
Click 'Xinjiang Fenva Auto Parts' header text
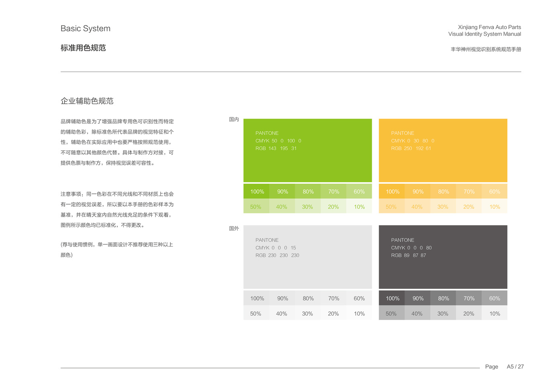490,27
